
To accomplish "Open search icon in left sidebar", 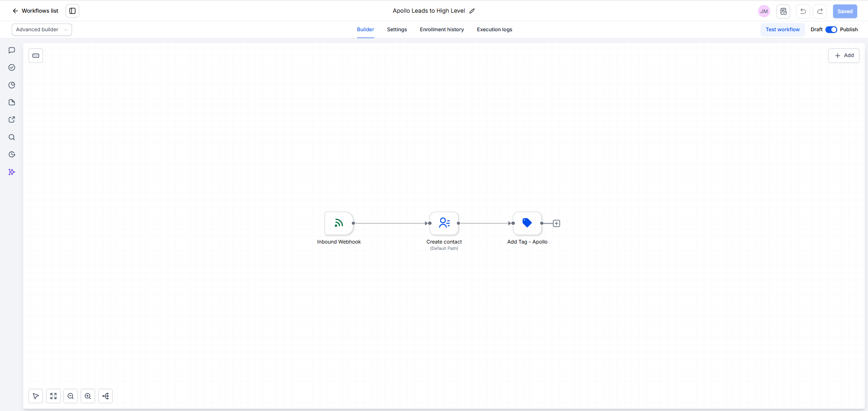I will [12, 137].
